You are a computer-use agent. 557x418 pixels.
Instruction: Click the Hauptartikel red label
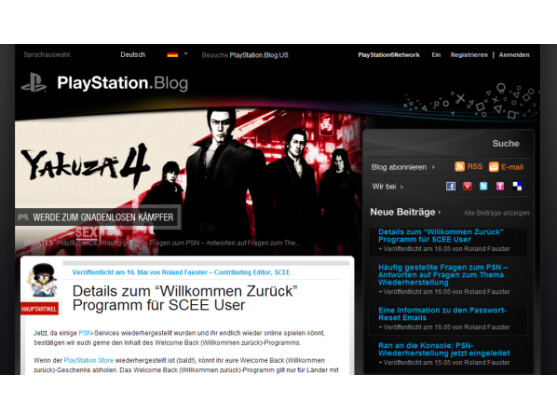pyautogui.click(x=39, y=309)
